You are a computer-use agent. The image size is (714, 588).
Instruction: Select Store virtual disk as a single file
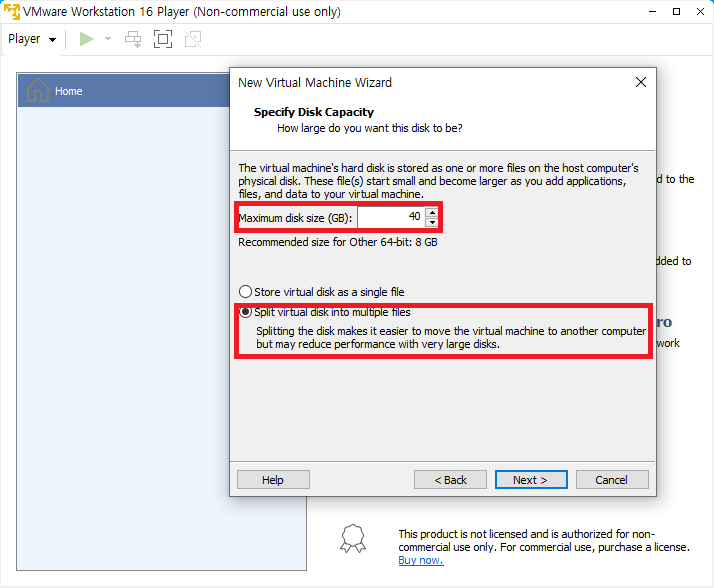click(x=321, y=292)
